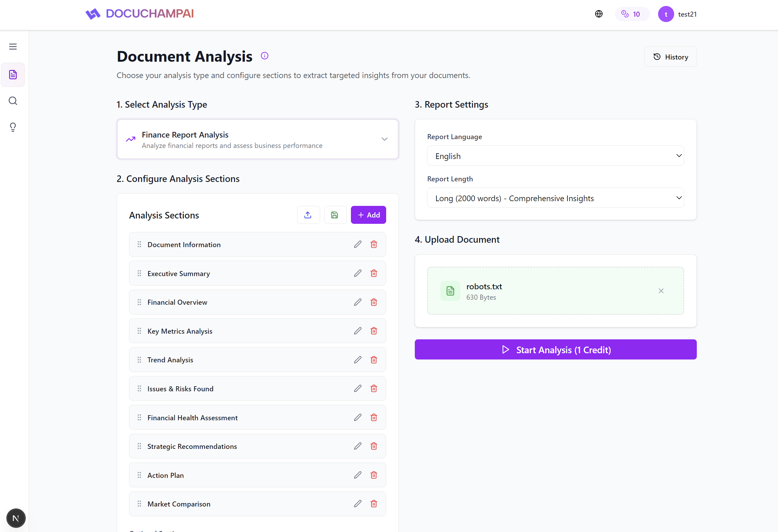Click the upload sections template icon
Viewport: 778px width, 532px height.
pos(308,215)
